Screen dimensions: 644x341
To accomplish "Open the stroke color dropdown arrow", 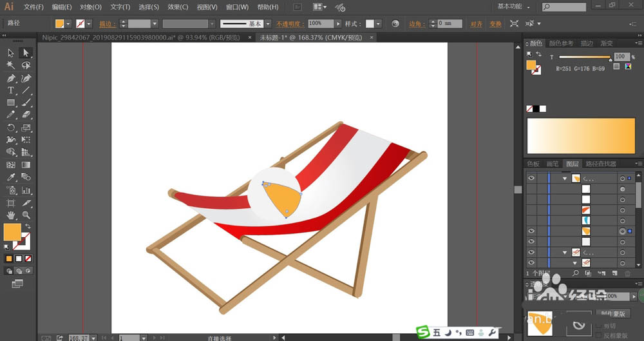I will [x=89, y=24].
